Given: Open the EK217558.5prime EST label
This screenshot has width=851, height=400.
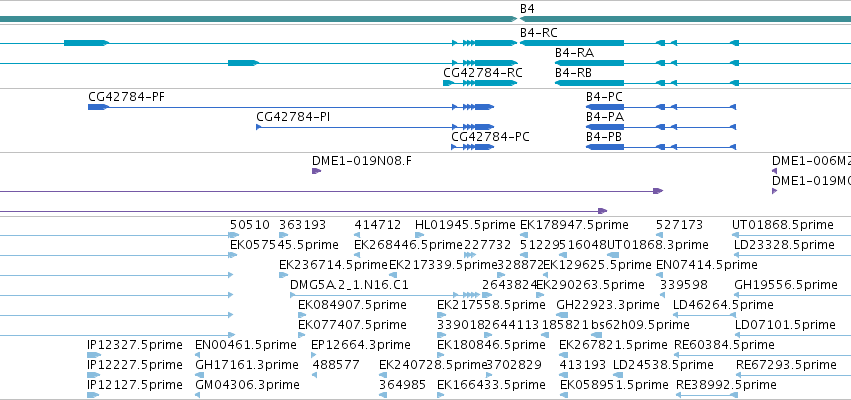Looking at the screenshot, I should 491,305.
